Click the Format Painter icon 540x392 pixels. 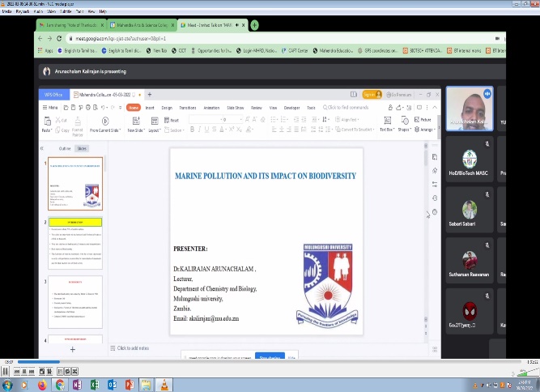tap(78, 121)
